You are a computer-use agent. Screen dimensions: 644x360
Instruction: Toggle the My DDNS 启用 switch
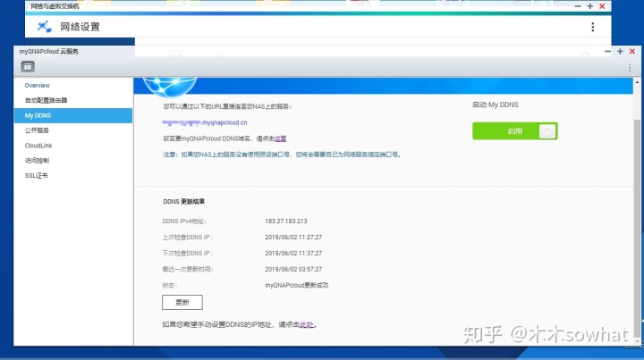(x=515, y=130)
